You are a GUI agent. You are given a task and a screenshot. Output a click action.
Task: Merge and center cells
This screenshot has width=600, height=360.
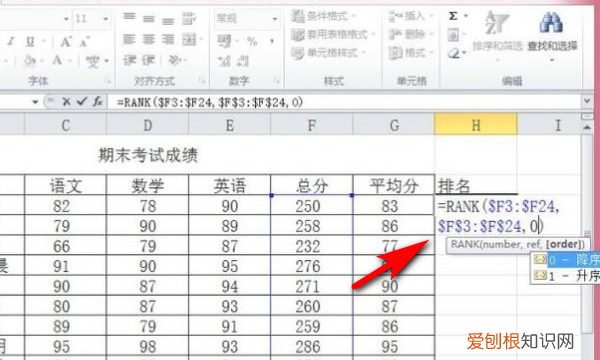tap(189, 39)
